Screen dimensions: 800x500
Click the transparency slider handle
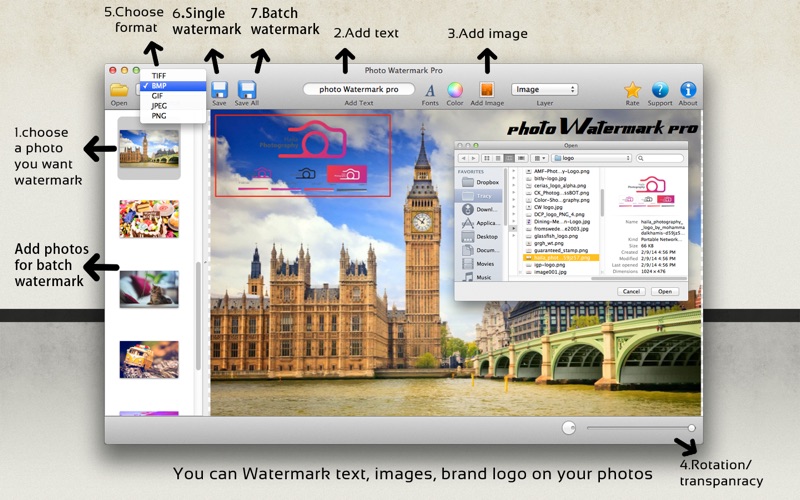(691, 428)
